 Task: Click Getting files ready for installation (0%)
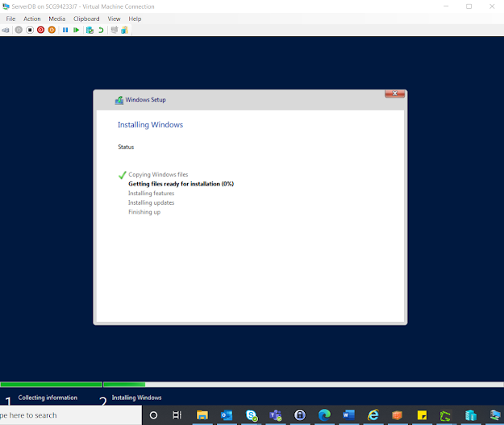[181, 184]
